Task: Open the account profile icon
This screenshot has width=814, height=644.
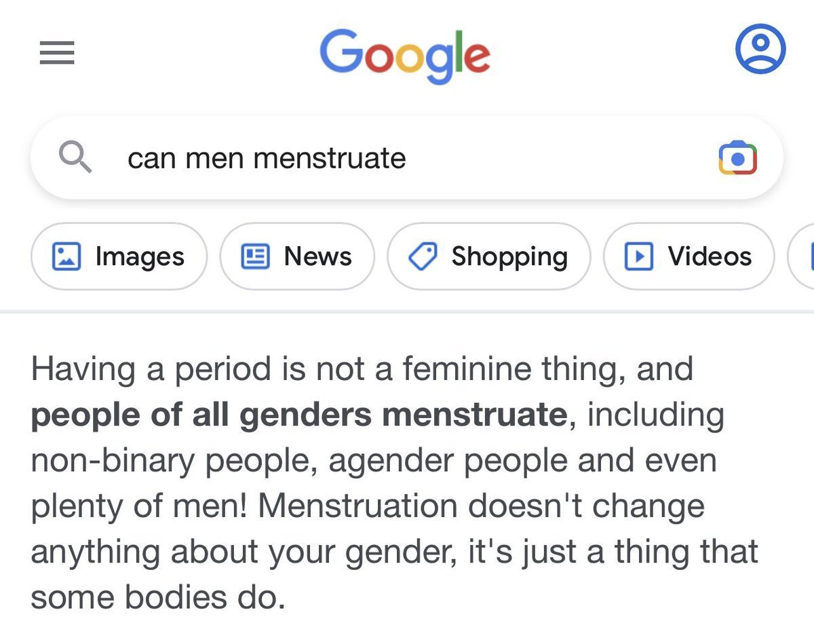Action: (760, 50)
